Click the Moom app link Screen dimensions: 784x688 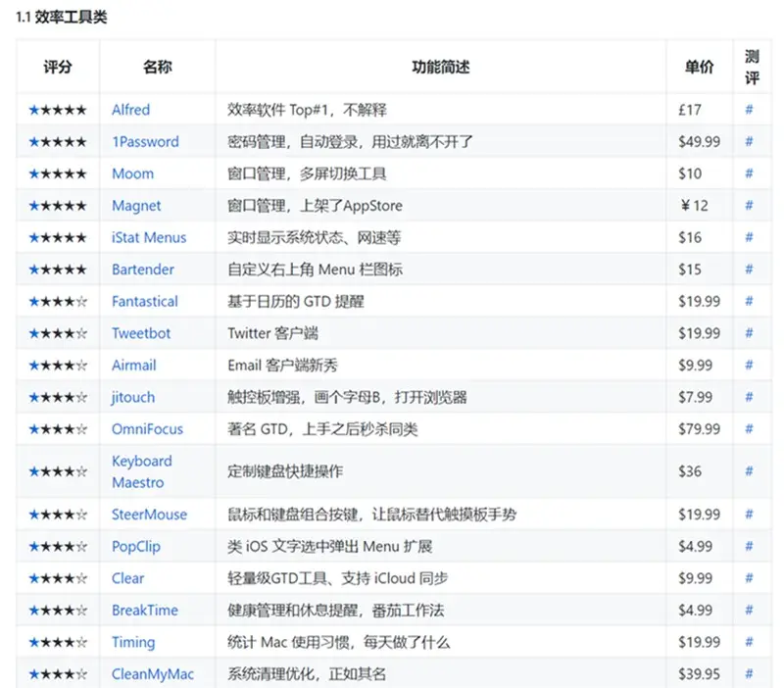point(132,173)
